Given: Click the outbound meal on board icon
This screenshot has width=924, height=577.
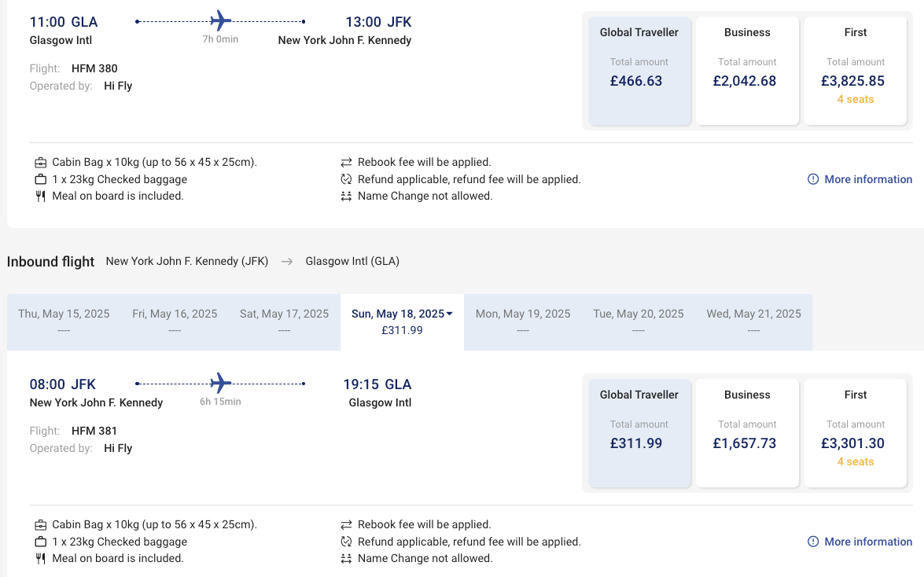Looking at the screenshot, I should click(x=41, y=196).
